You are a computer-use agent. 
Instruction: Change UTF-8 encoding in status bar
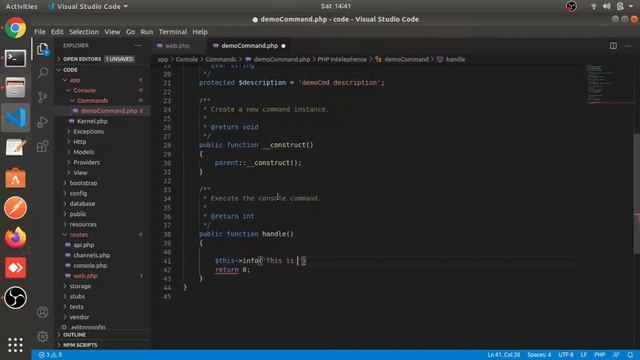566,355
